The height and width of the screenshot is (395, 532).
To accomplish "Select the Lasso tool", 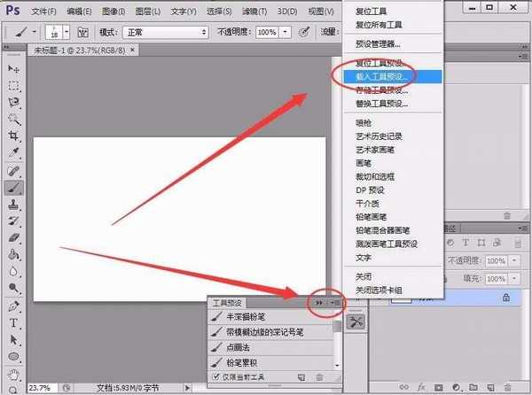I will click(14, 103).
